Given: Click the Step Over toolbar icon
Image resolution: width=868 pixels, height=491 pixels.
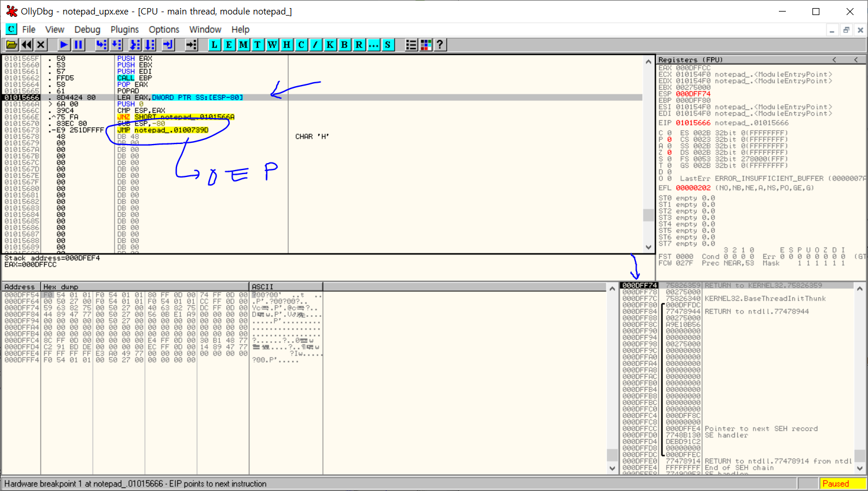Looking at the screenshot, I should tap(116, 45).
